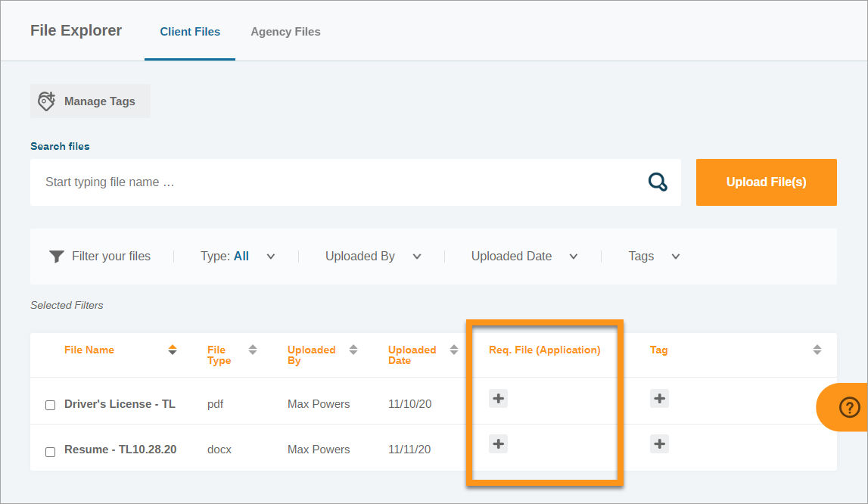The image size is (868, 504).
Task: Open the Type: All dropdown
Action: 238,257
